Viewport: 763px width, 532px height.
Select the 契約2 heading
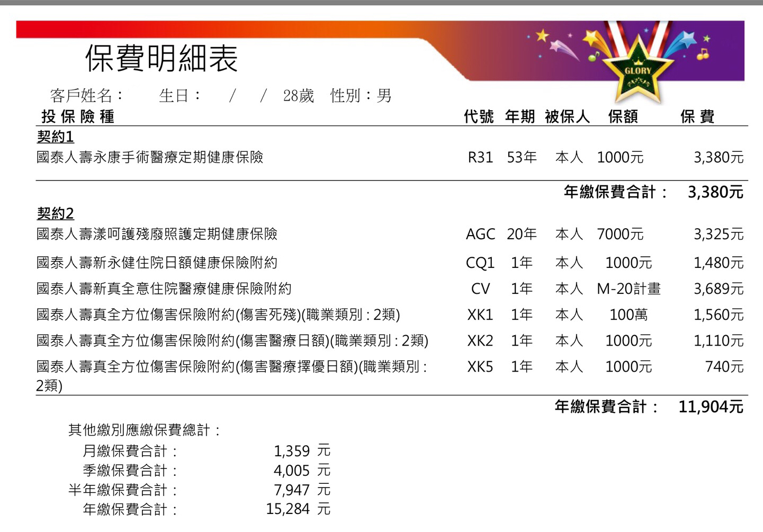click(55, 213)
